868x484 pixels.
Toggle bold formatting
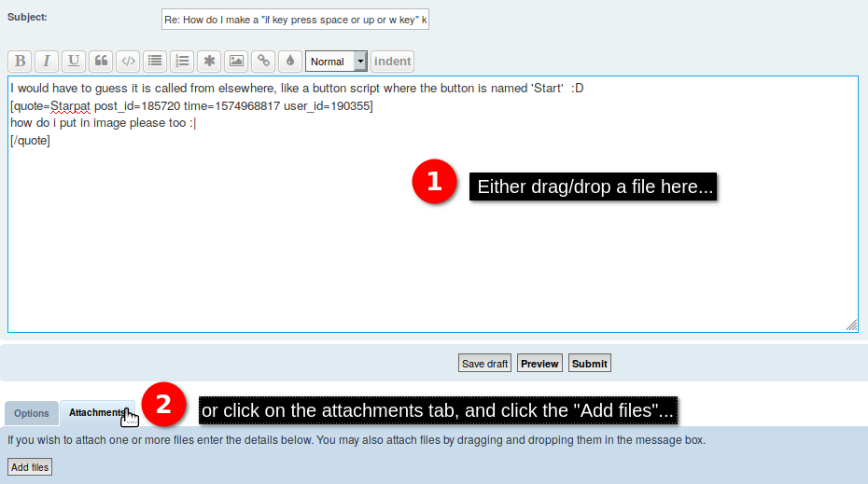tap(20, 62)
